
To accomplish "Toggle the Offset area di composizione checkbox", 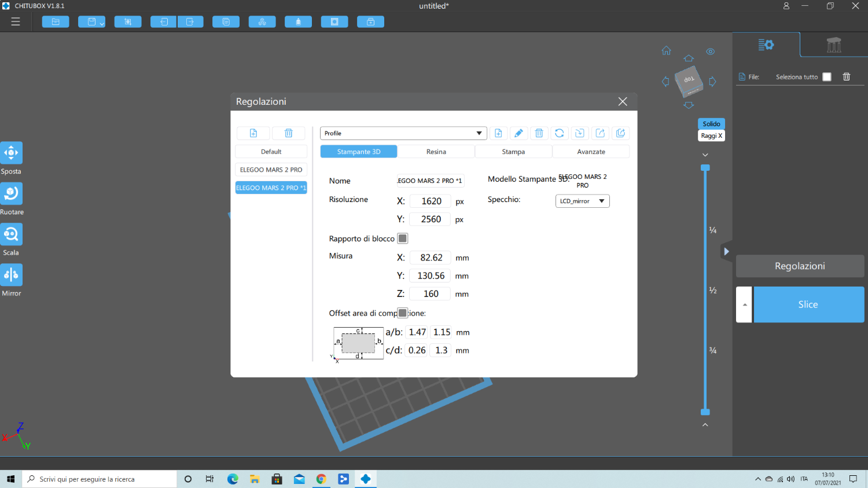I will [x=403, y=313].
